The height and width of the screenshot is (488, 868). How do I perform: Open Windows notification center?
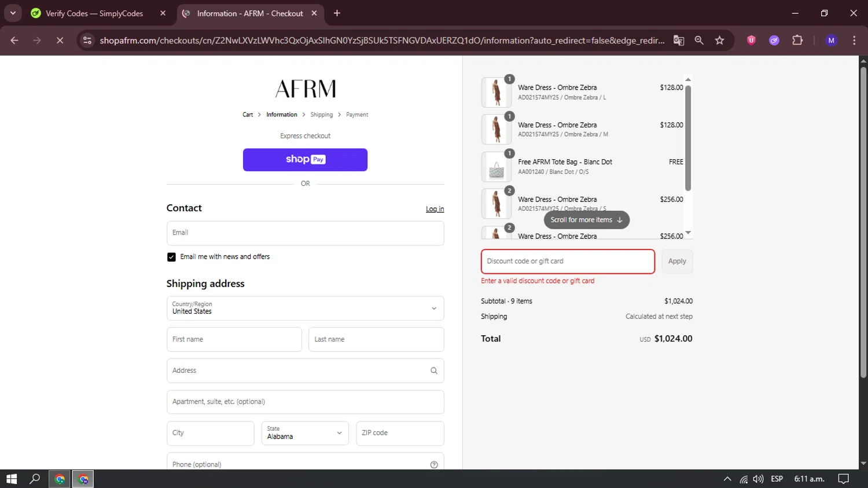click(x=844, y=479)
